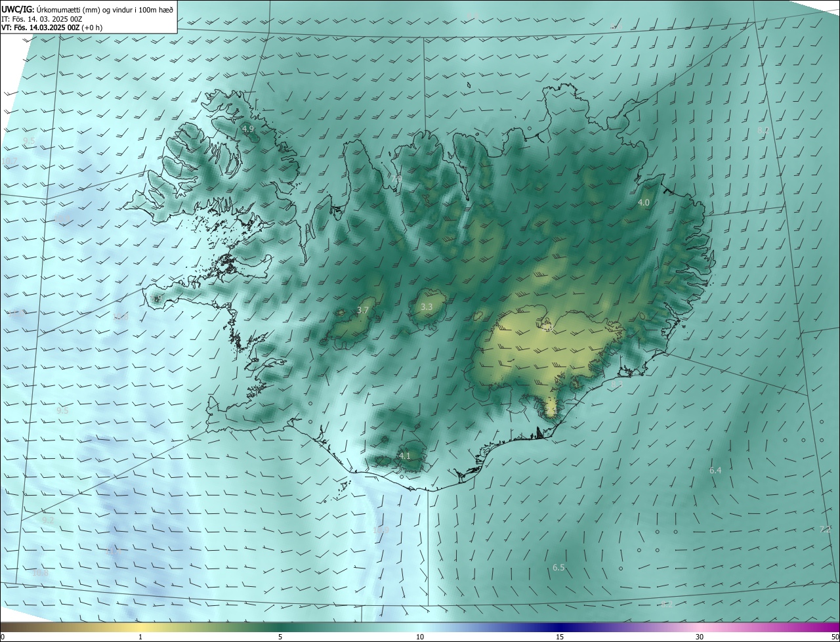Viewport: 840px width, 642px height.
Task: Click the initial time line "IT: Fös. 14. 03. 2025 00Z"
Action: 41,19
